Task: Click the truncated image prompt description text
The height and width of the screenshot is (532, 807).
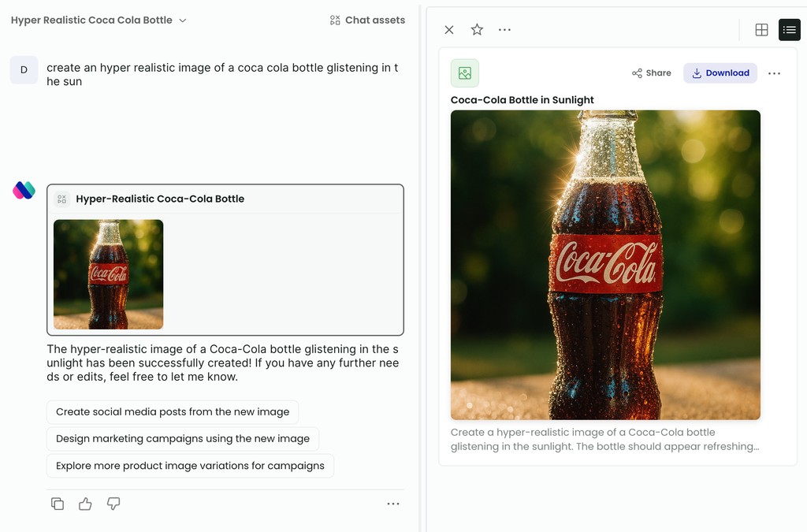Action: click(x=605, y=439)
